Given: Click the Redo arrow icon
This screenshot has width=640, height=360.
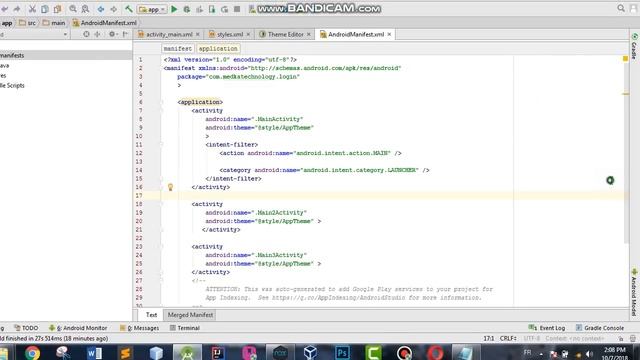Looking at the screenshot, I should point(17,9).
